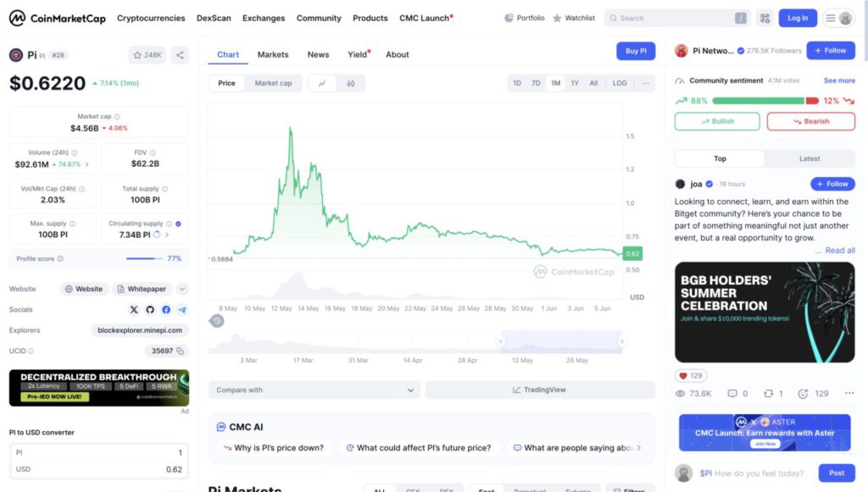Click the share icon beside Pi
Viewport: 868px width, 492px height.
click(180, 55)
